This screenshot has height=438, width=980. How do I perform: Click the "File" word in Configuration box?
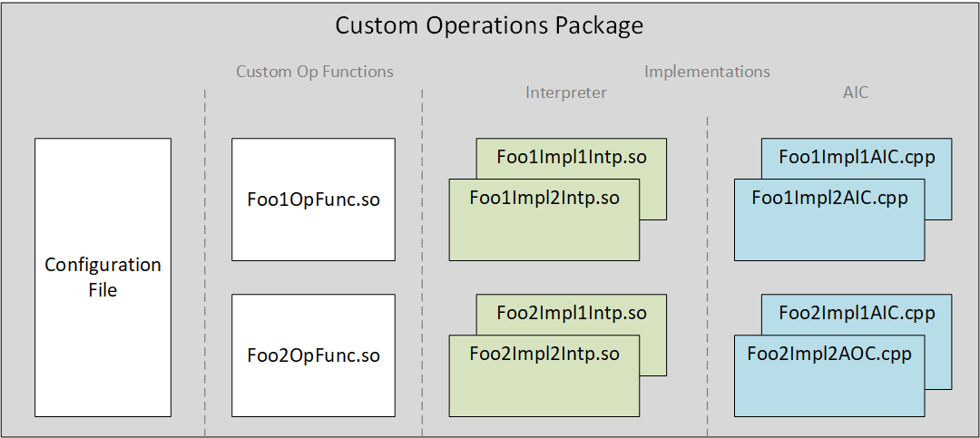pyautogui.click(x=103, y=290)
